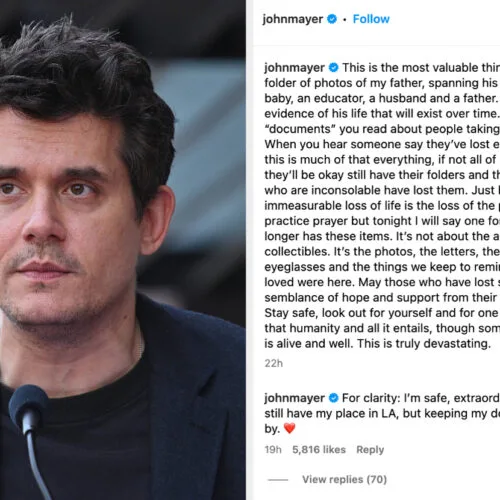Screen dimensions: 500x500
Task: Click the 22h caption timestamp
Action: pyautogui.click(x=274, y=363)
